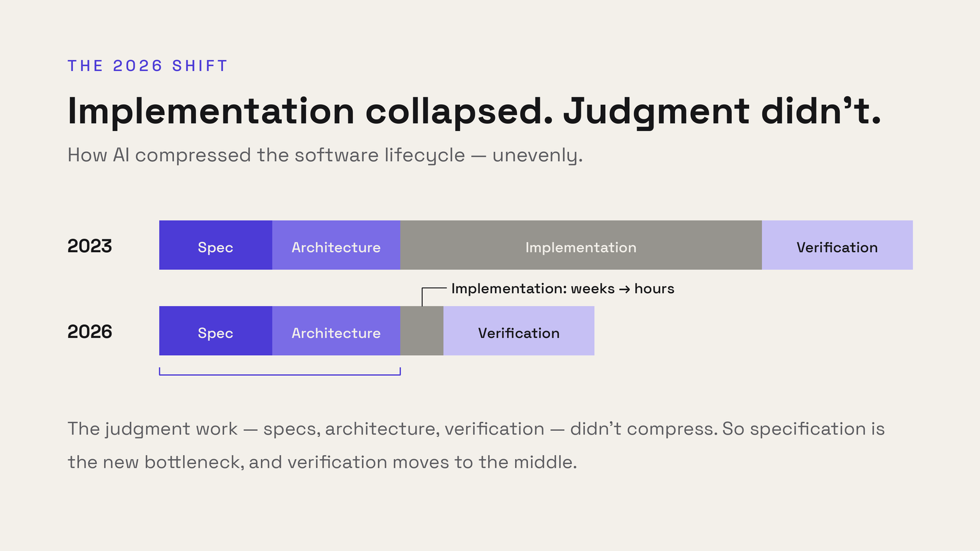Select the 2026 Verification segment
Image resolution: width=980 pixels, height=551 pixels.
click(519, 331)
